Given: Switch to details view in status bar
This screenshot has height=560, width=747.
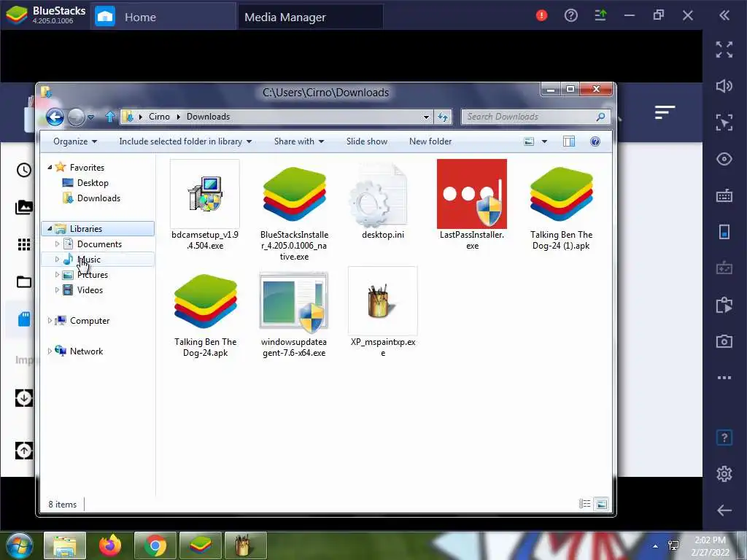Looking at the screenshot, I should pyautogui.click(x=584, y=504).
